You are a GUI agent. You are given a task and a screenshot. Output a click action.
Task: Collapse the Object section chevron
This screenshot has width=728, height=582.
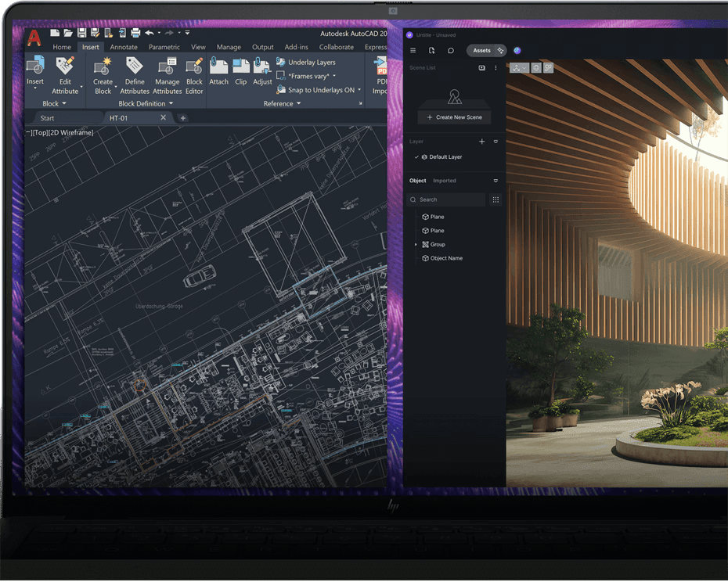[x=496, y=181]
